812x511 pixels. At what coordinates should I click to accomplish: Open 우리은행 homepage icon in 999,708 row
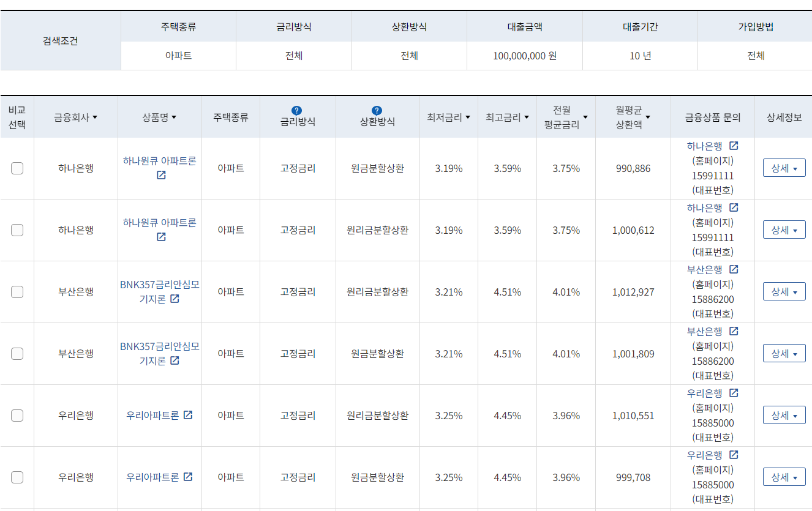734,455
